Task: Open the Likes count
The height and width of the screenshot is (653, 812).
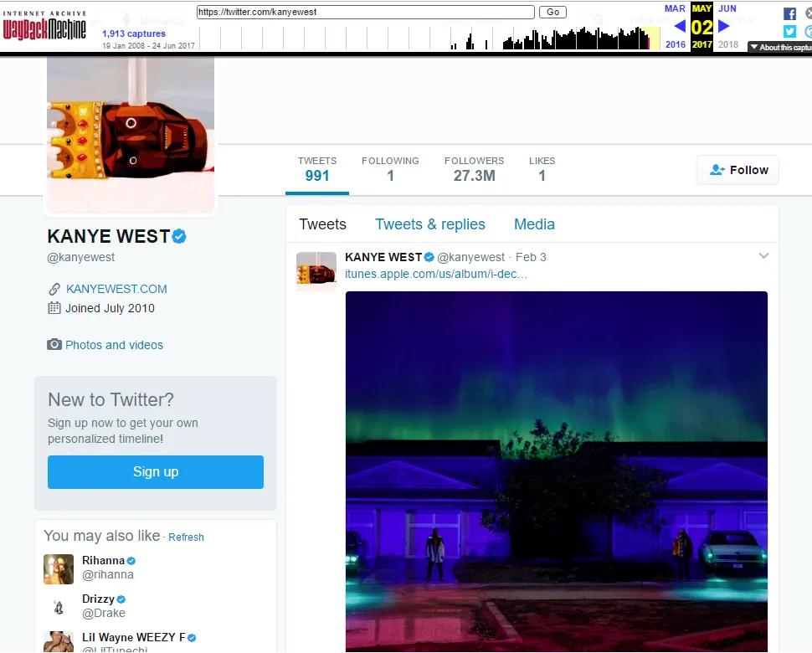Action: 542,169
